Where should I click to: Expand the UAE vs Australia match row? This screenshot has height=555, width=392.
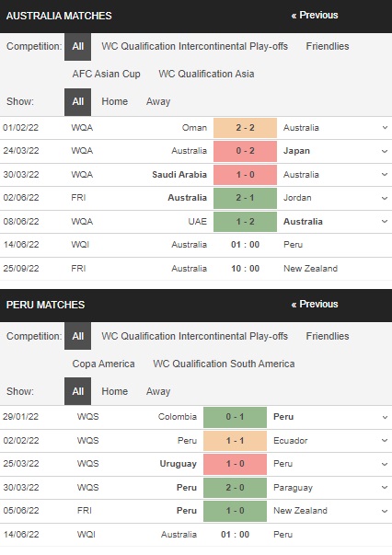[385, 222]
